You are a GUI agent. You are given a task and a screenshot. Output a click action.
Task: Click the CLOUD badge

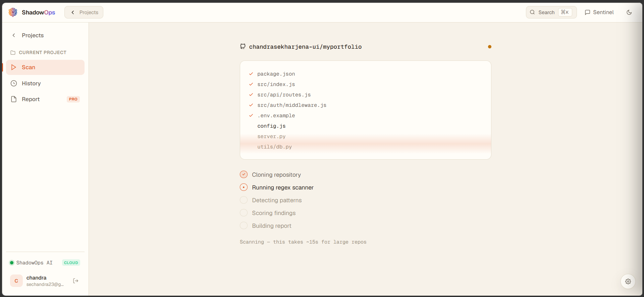(71, 263)
